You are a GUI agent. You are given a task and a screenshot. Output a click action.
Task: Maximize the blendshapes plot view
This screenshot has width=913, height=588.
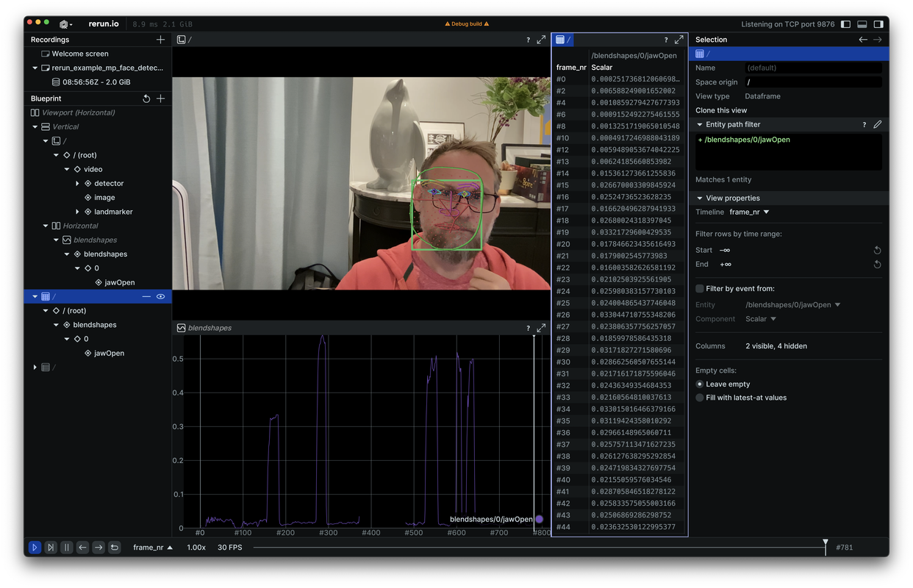point(541,328)
